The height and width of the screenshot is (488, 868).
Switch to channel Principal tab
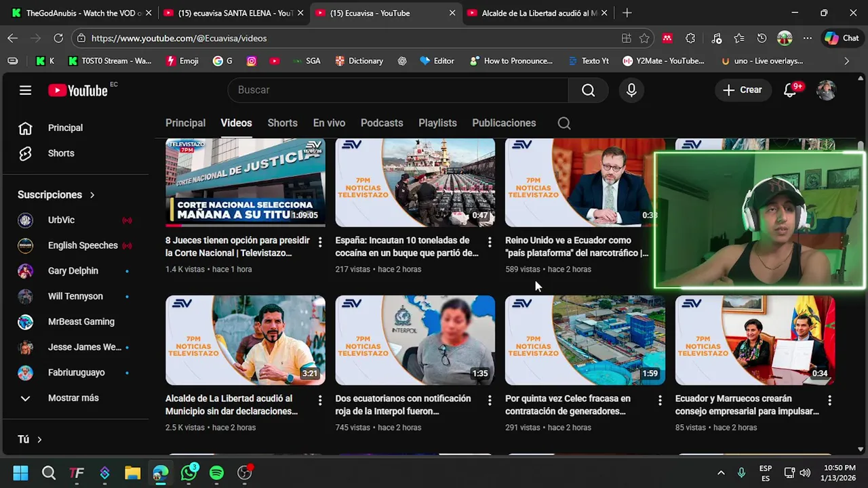coord(185,123)
